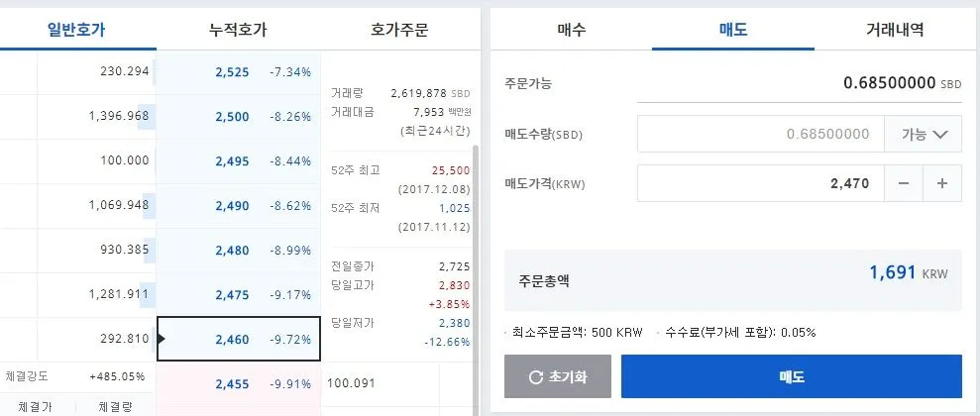Select the 매도 tab
Screen dimensions: 980x416
click(x=733, y=30)
